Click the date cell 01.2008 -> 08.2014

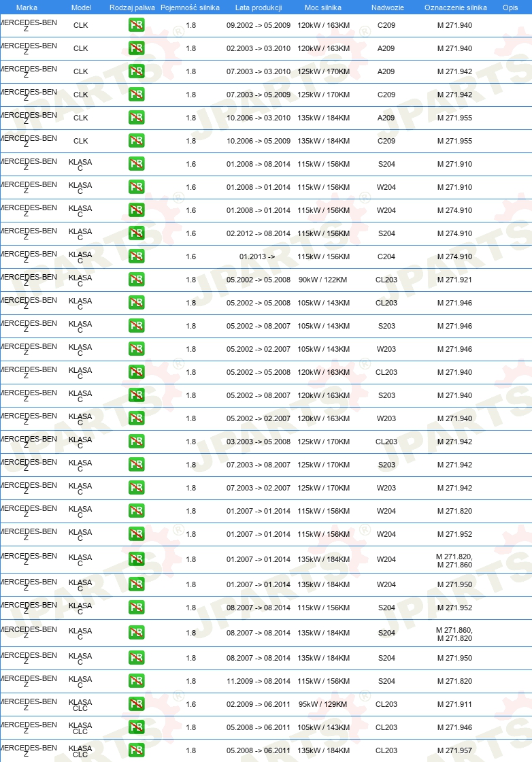click(259, 164)
